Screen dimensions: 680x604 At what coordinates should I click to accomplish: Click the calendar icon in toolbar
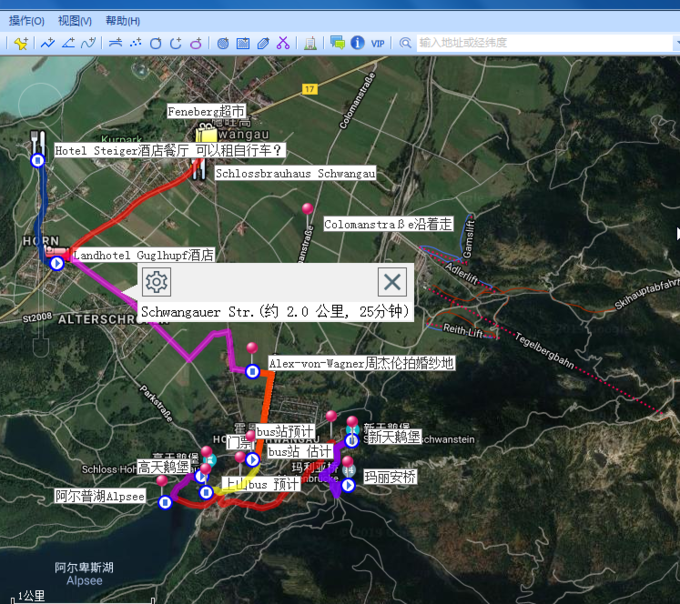tap(242, 43)
